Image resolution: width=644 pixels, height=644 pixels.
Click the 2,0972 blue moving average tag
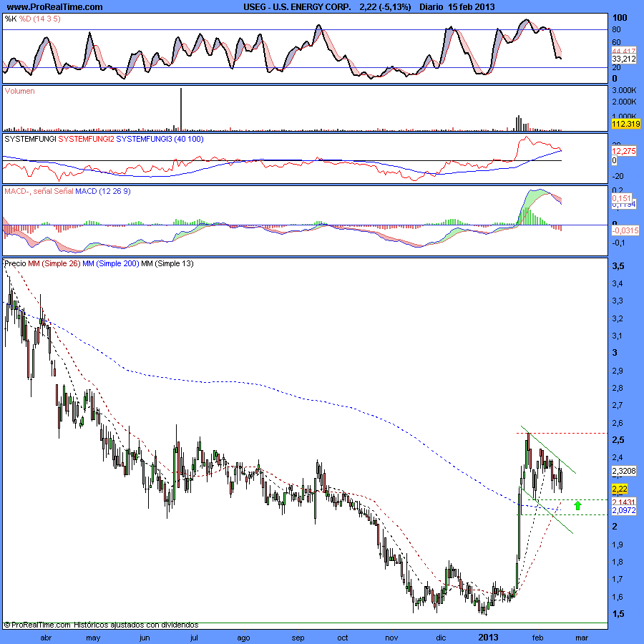tap(624, 510)
